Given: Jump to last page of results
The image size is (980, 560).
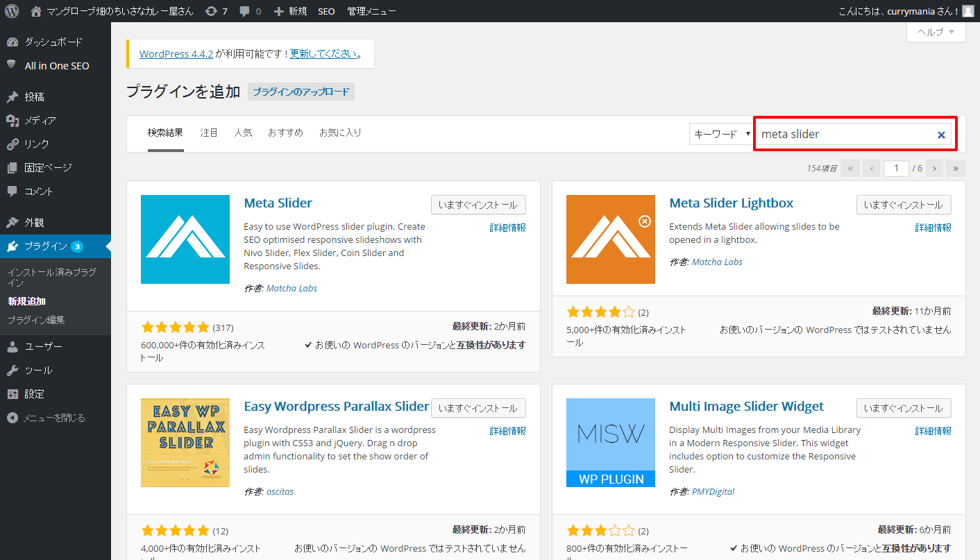Looking at the screenshot, I should tap(956, 168).
